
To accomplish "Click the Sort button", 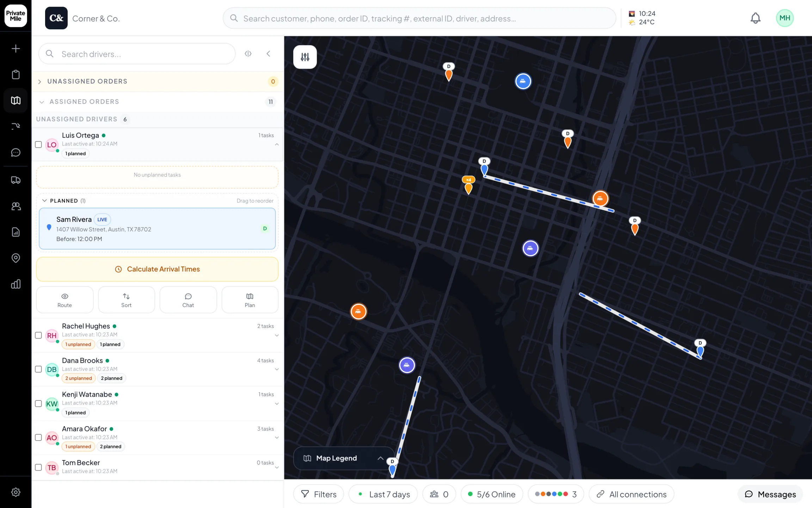I will tap(126, 300).
